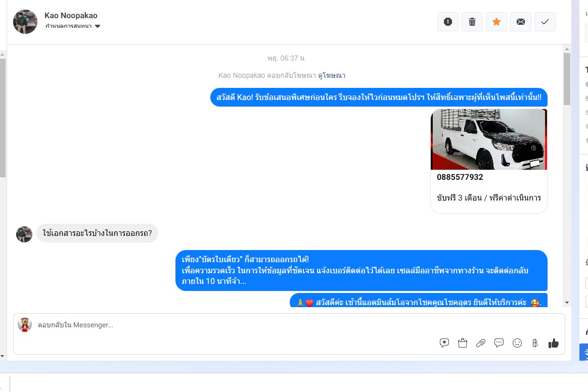The image size is (588, 392).
Task: Mark conversation unread with envelope icon
Action: point(520,22)
